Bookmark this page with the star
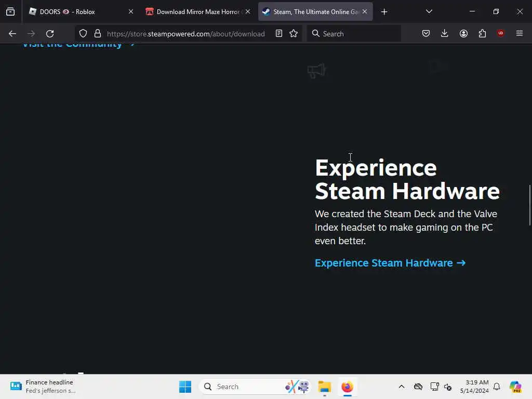 click(294, 34)
